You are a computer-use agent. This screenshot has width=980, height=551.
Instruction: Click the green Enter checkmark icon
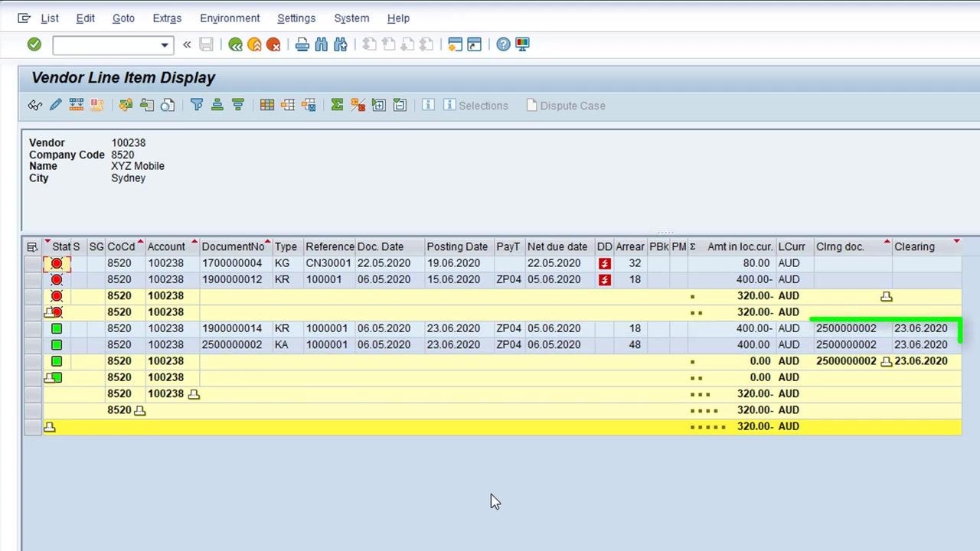(34, 44)
